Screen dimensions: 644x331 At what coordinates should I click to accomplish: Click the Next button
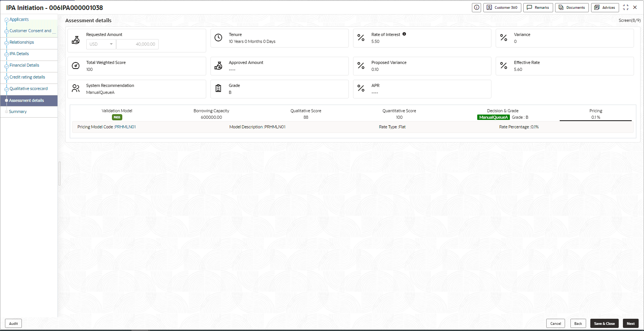click(631, 323)
